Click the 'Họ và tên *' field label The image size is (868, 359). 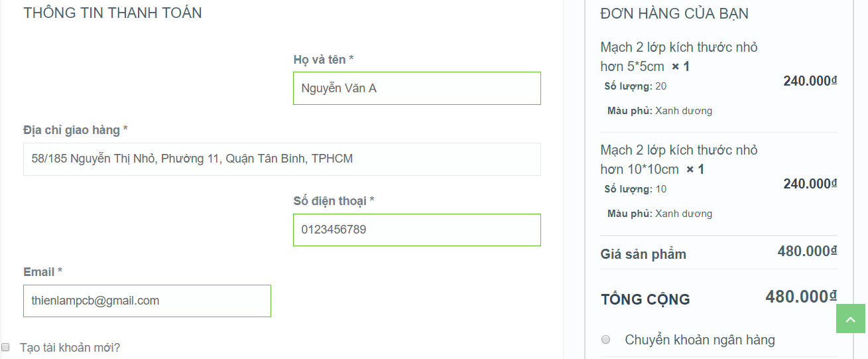coord(323,60)
